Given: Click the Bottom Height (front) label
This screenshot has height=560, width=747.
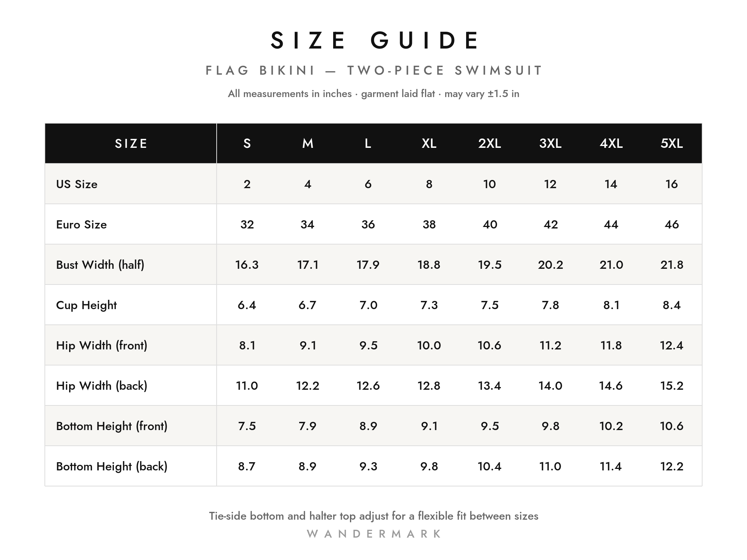Looking at the screenshot, I should (x=112, y=426).
